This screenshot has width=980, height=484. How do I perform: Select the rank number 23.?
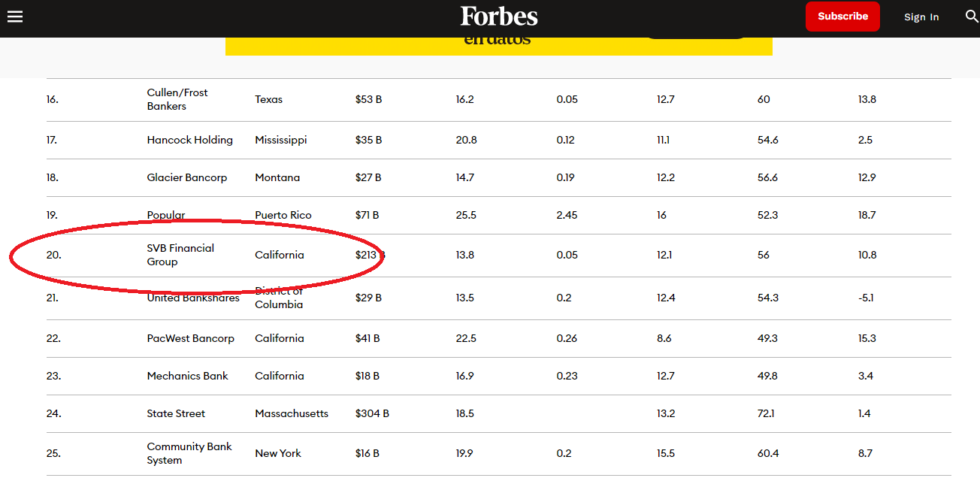pos(53,376)
